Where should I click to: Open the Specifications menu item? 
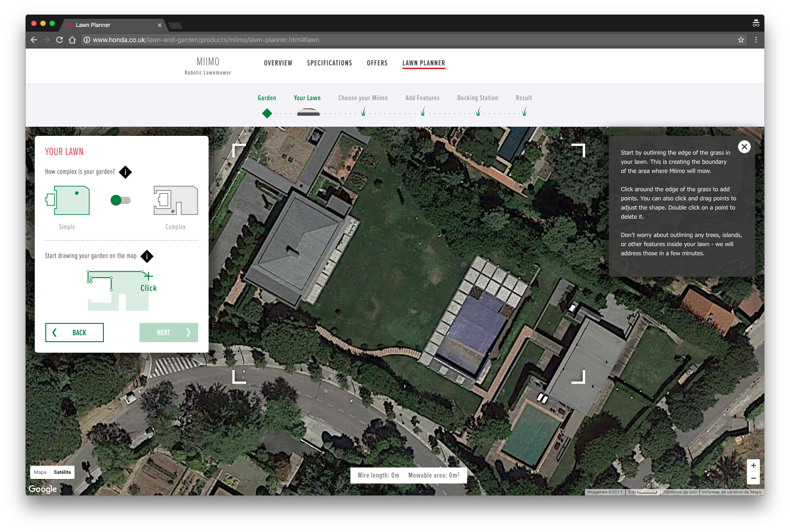click(x=329, y=63)
